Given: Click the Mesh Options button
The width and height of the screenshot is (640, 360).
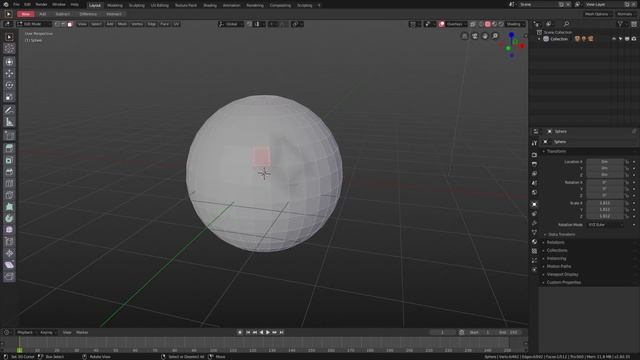Looking at the screenshot, I should click(x=597, y=14).
